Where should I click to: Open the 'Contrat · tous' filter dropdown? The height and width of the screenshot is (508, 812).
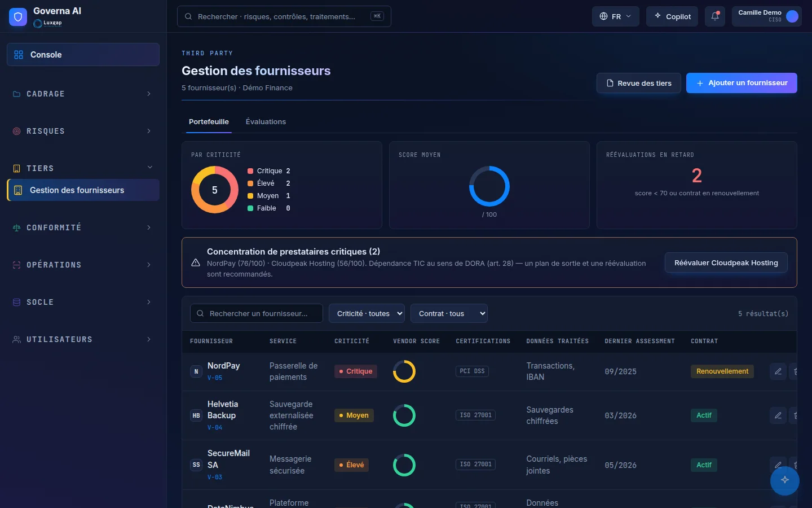[x=449, y=313]
